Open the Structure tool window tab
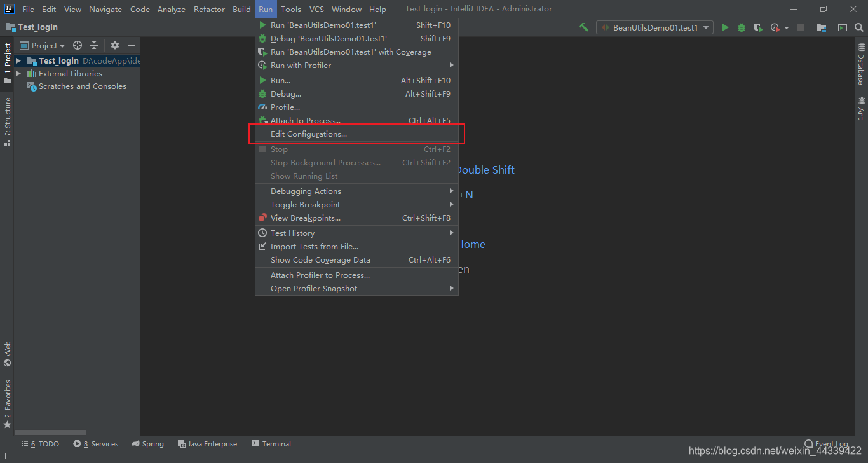 8,122
